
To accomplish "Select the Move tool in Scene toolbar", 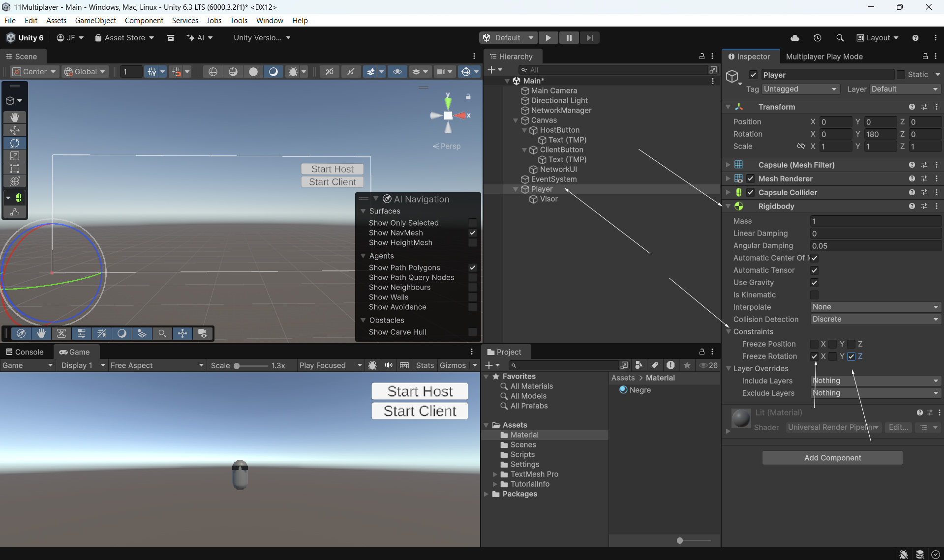I will point(15,130).
